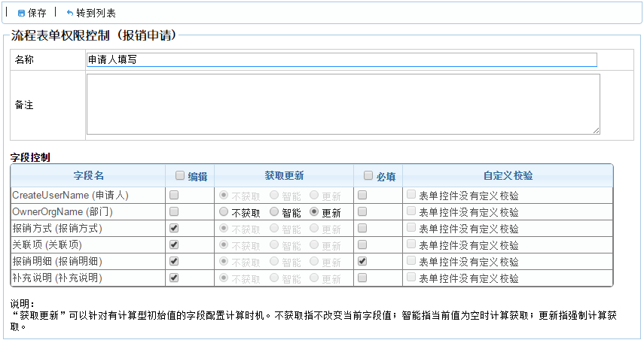Click inside the 备注 text area
This screenshot has width=644, height=343.
click(x=343, y=104)
